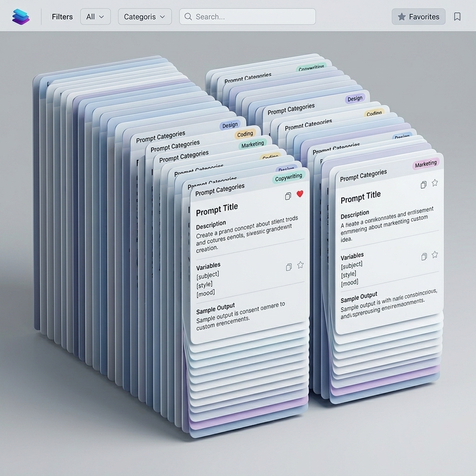Click Prompt Title on the Copywriting card
The height and width of the screenshot is (476, 476).
tap(217, 210)
